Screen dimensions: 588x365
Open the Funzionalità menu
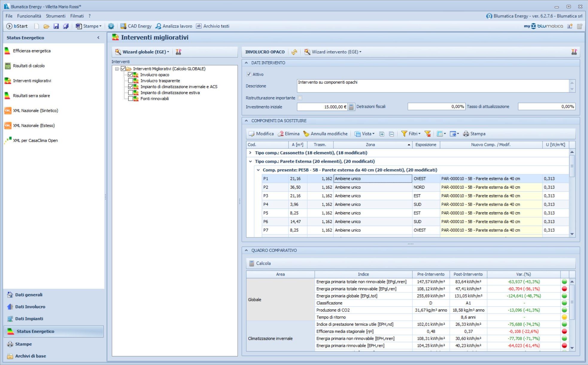pyautogui.click(x=29, y=16)
